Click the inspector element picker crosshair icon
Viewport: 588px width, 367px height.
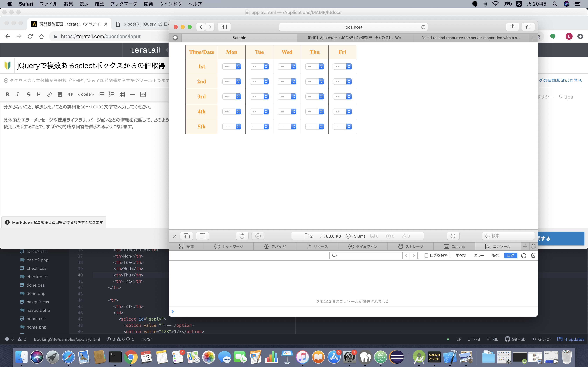(x=453, y=236)
